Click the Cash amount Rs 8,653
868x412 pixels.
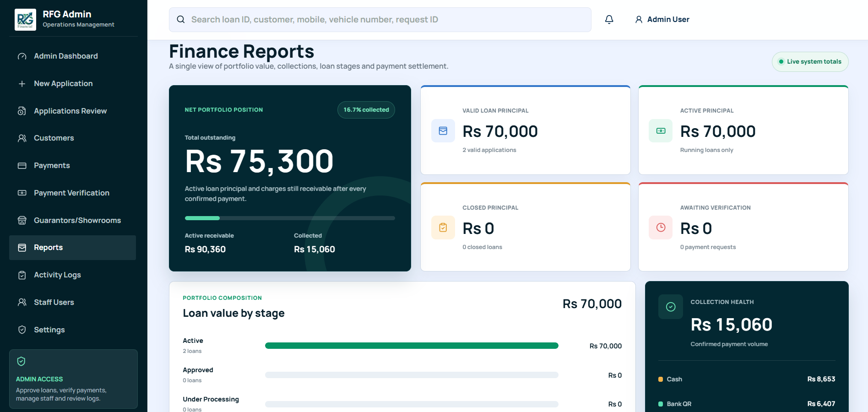(x=821, y=379)
